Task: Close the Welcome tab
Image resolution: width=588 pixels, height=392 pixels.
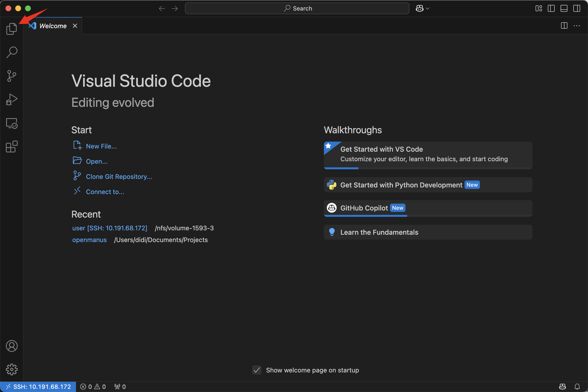Action: tap(75, 26)
